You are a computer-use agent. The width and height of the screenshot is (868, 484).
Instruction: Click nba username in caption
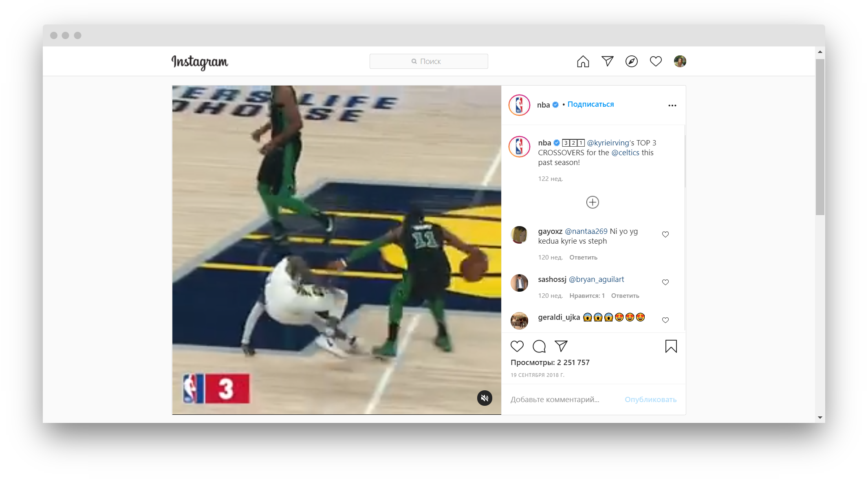coord(544,143)
